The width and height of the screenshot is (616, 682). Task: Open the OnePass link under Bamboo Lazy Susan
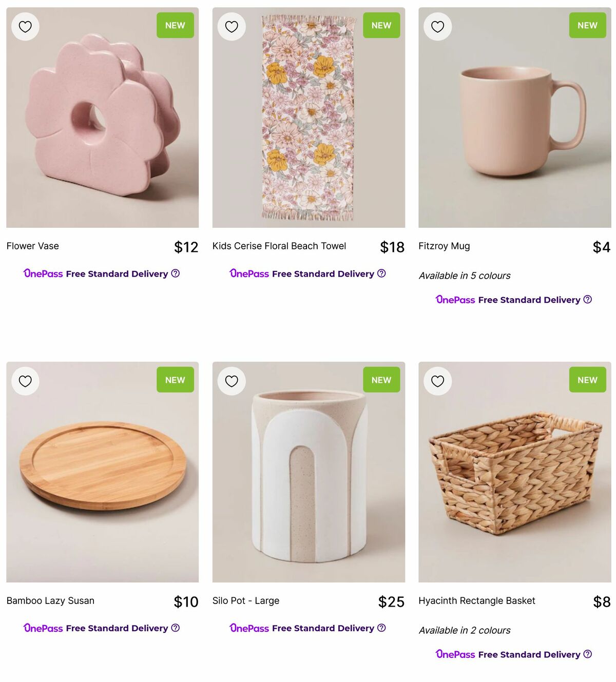tap(44, 628)
